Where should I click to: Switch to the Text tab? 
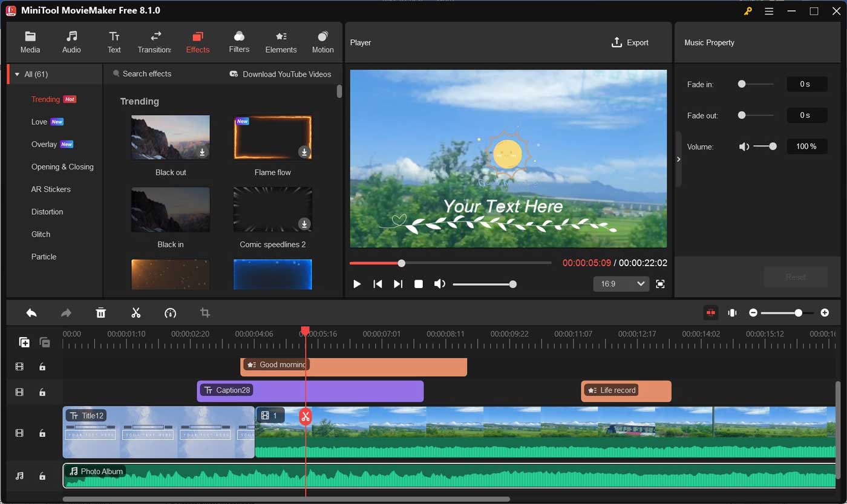(x=114, y=42)
